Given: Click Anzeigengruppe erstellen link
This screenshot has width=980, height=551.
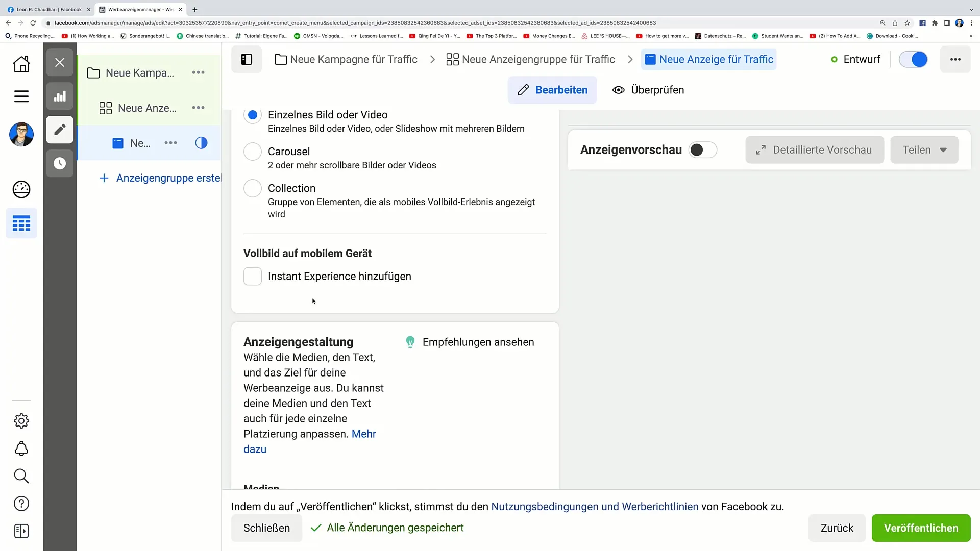Looking at the screenshot, I should pos(160,178).
